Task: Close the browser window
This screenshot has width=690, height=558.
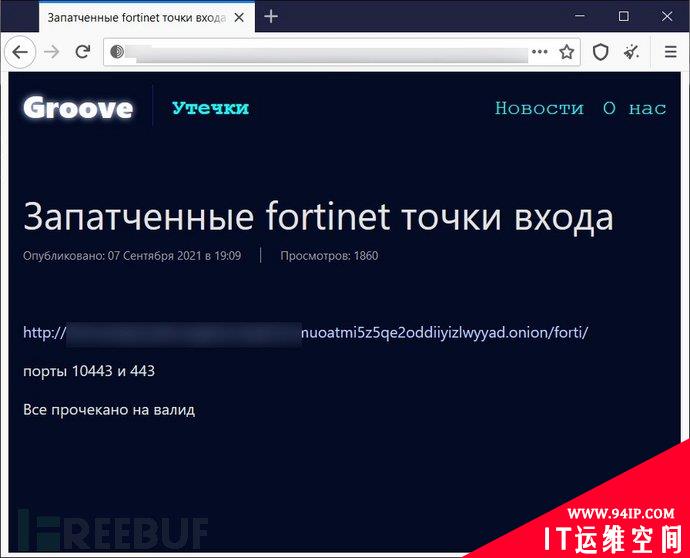Action: (x=667, y=17)
